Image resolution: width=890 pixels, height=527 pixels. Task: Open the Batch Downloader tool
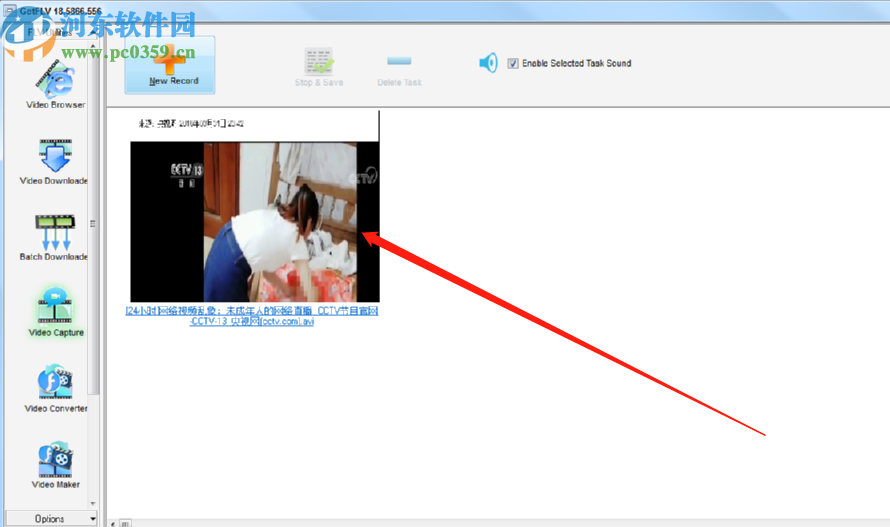54,237
